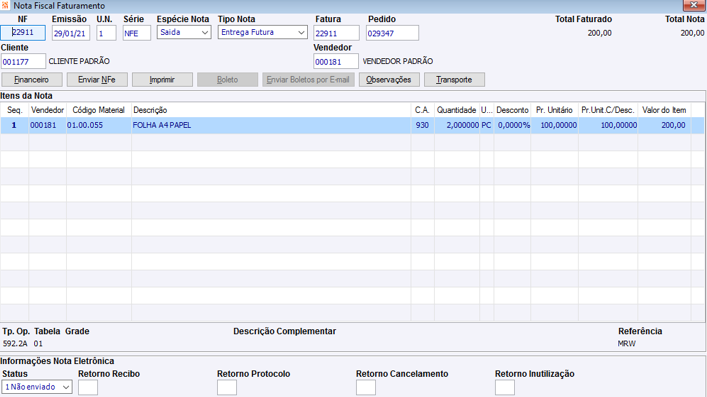Close the Nota Fiscal Faturamento window
Image resolution: width=707 pixels, height=397 pixels.
(x=694, y=5)
